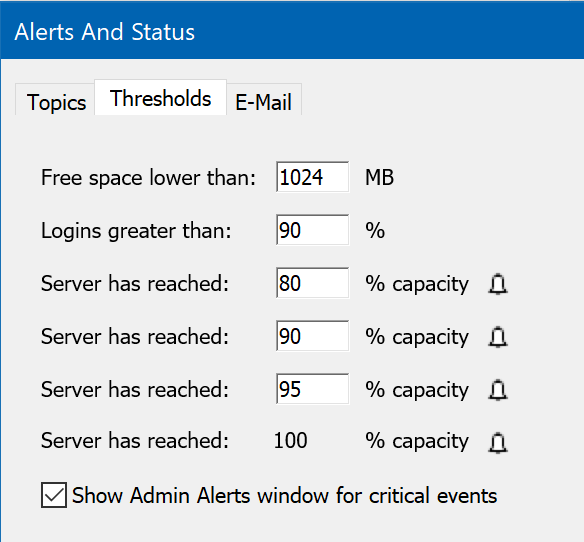Click the free space field showing 1024

[312, 177]
